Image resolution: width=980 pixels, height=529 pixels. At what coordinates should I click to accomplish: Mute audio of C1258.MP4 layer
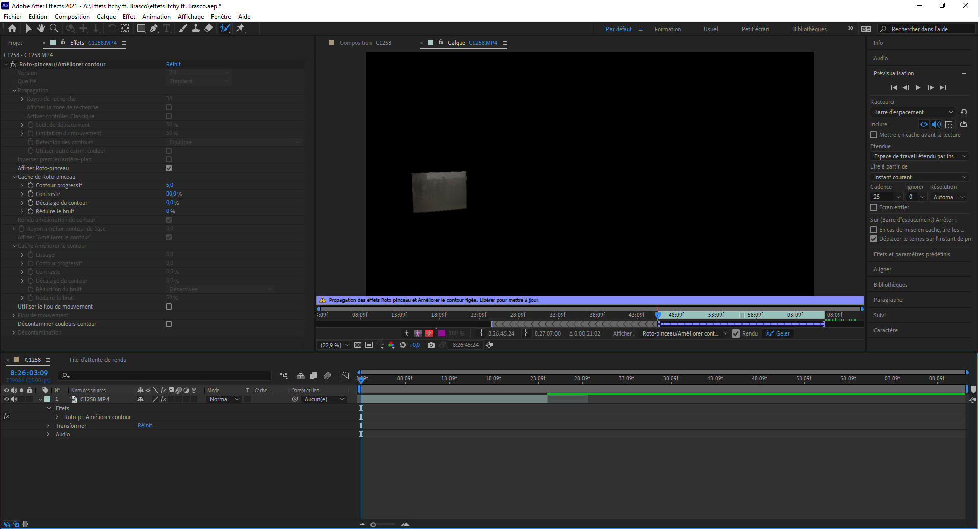click(x=14, y=399)
